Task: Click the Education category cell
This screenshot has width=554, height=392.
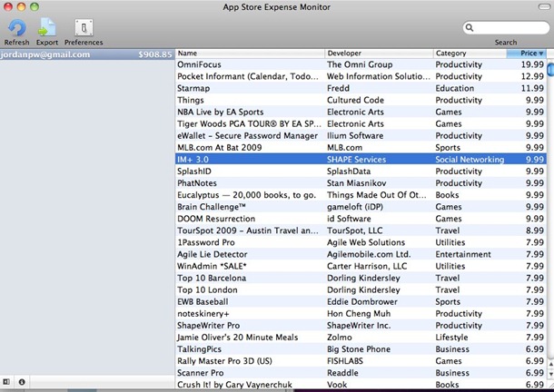Action: [454, 88]
